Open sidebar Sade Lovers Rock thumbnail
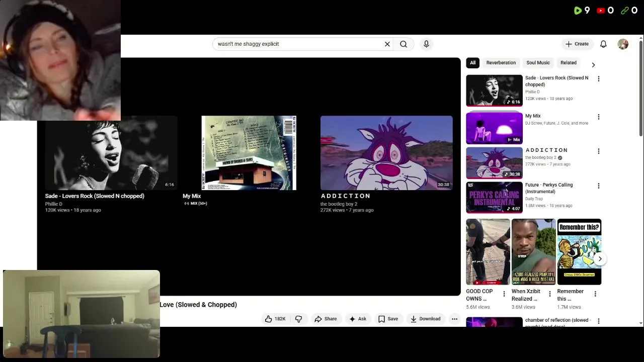This screenshot has width=644, height=362. point(494,90)
